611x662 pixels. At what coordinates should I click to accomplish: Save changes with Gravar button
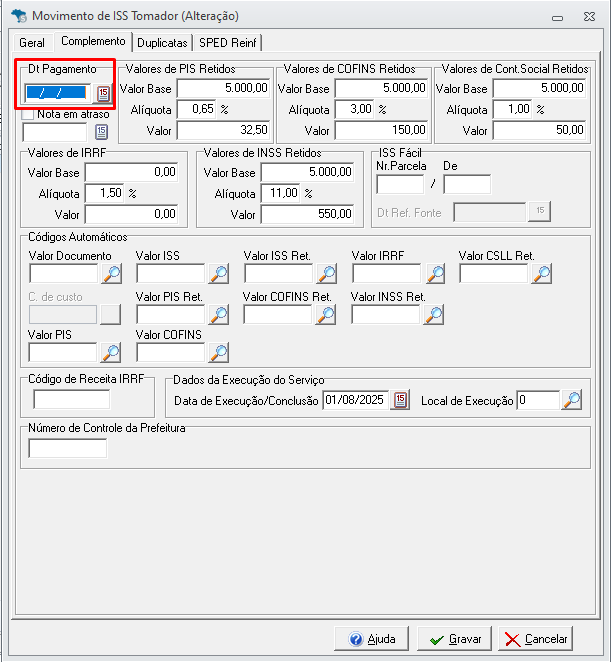454,639
